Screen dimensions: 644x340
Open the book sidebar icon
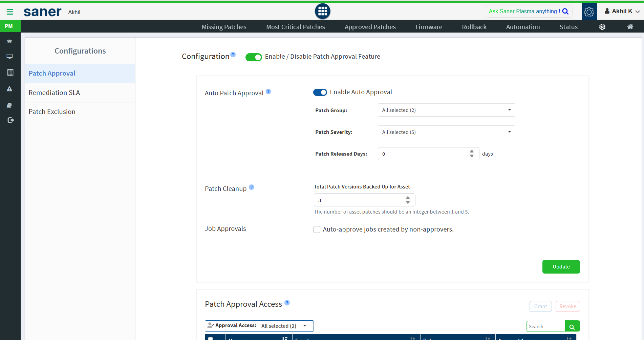click(x=9, y=105)
